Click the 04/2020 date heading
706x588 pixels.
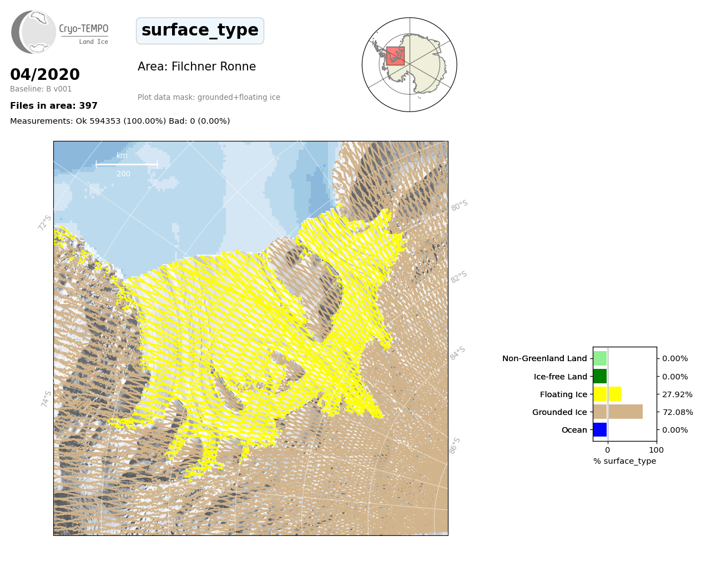tap(45, 74)
